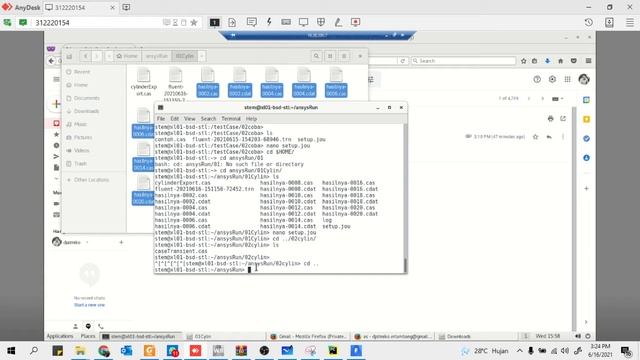The height and width of the screenshot is (360, 640).
Task: Select hasilnya-0002.cas file in file manager
Action: (208, 83)
